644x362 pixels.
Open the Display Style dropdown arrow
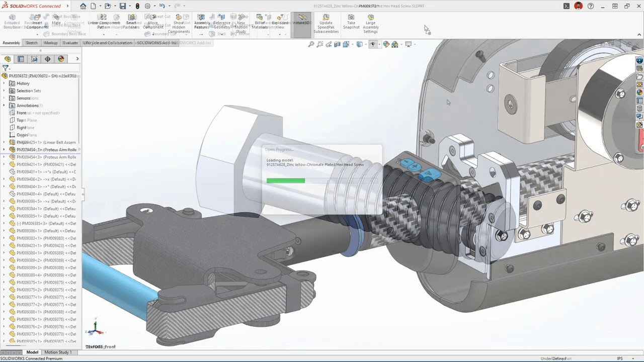pos(366,44)
